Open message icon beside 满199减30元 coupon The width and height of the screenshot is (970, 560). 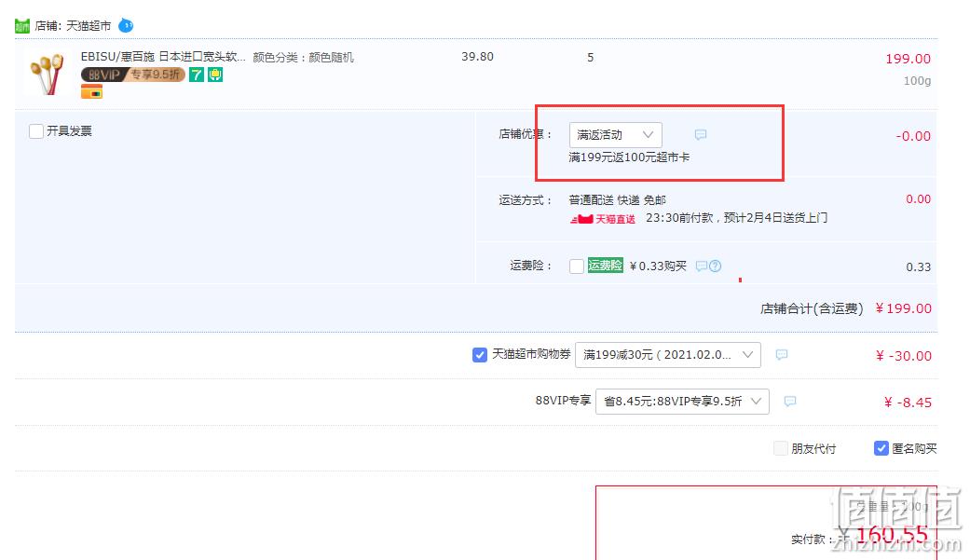click(782, 355)
